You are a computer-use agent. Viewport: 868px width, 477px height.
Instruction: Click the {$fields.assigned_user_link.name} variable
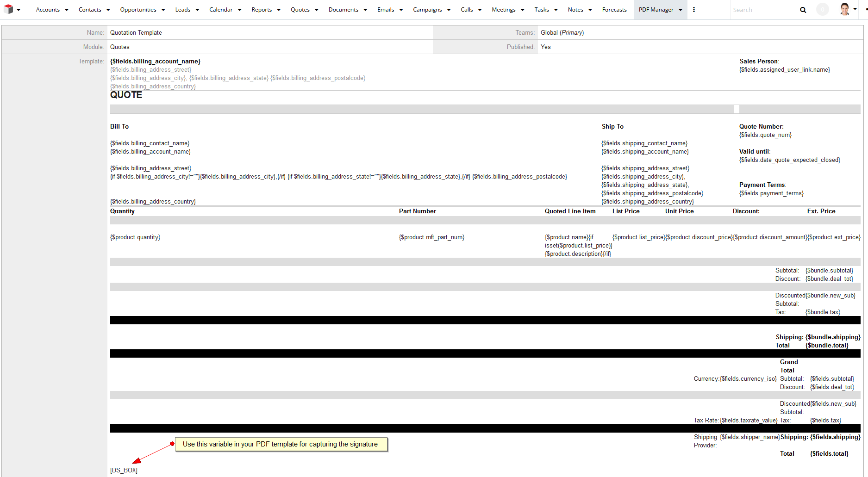pyautogui.click(x=785, y=70)
